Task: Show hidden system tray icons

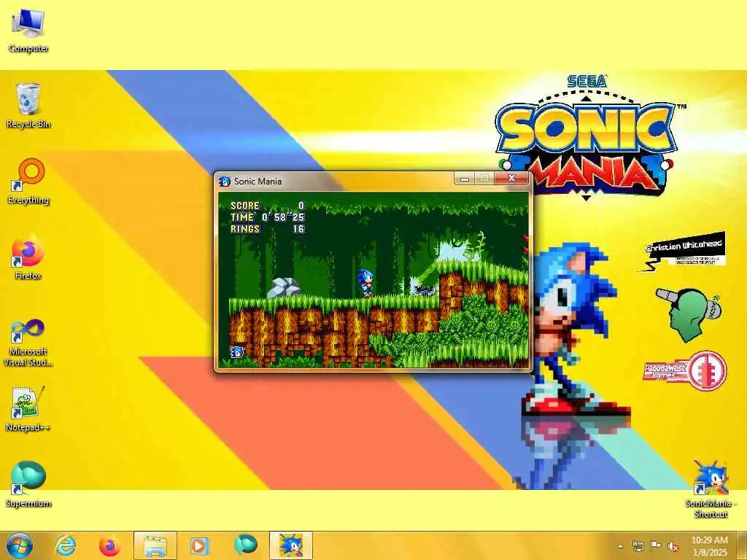Action: (x=620, y=546)
